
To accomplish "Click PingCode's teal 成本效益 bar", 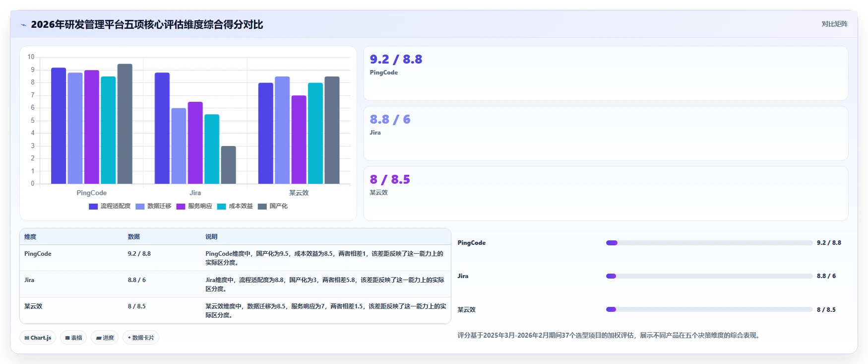I will 108,130.
